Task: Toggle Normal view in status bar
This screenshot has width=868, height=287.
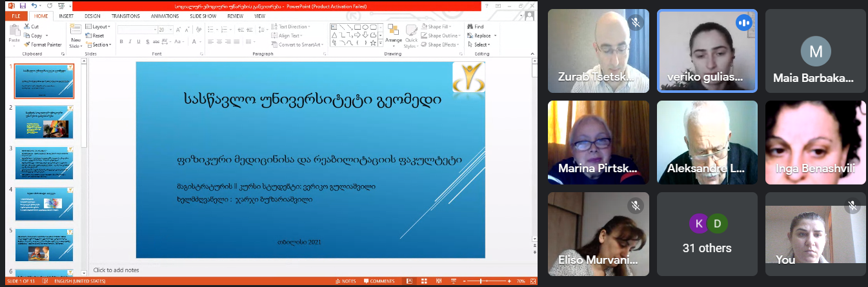Action: [x=409, y=281]
